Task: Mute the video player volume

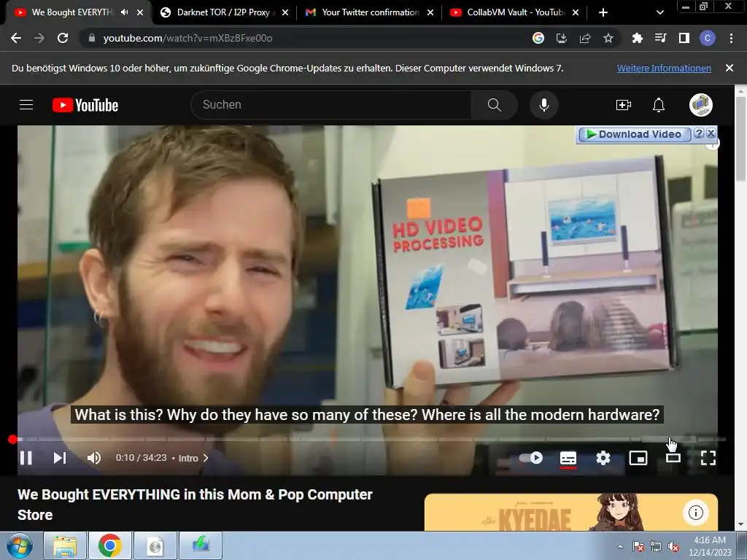Action: [x=94, y=458]
